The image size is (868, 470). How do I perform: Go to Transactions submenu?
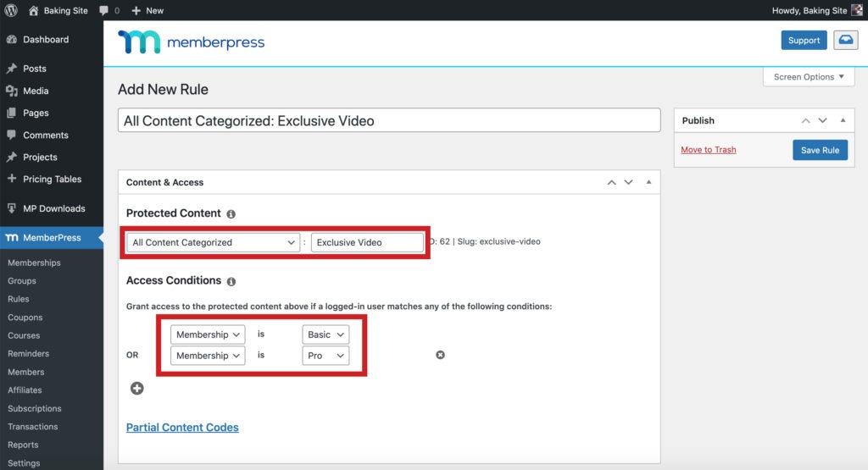[x=33, y=427]
